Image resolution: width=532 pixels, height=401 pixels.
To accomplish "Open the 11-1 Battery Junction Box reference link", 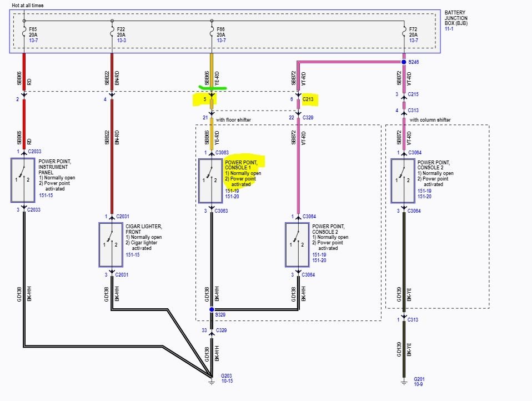I will point(449,29).
